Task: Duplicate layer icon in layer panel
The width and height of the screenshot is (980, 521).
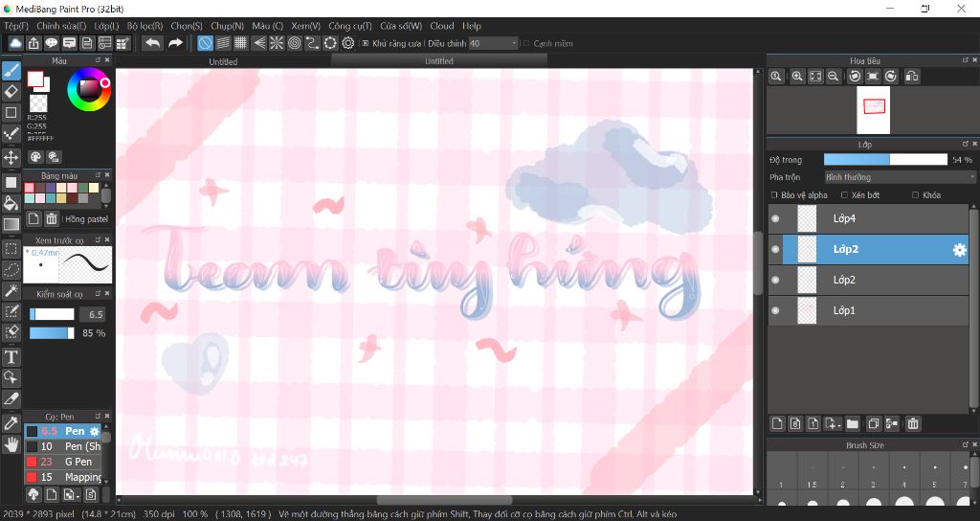Action: [x=873, y=423]
